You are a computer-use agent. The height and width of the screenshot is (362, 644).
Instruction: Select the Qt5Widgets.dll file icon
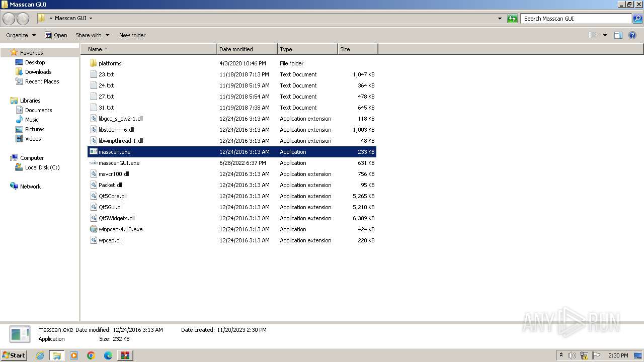(x=93, y=218)
